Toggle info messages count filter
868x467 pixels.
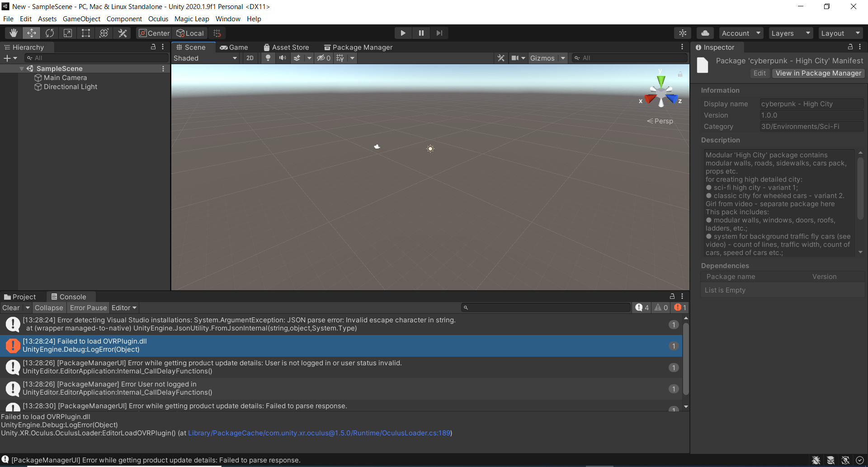pyautogui.click(x=642, y=308)
